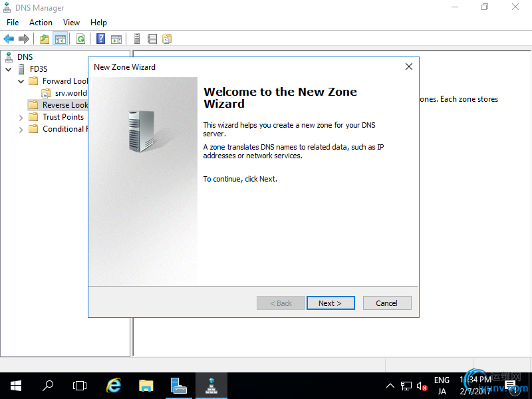Click the Refresh toolbar icon

pos(80,39)
